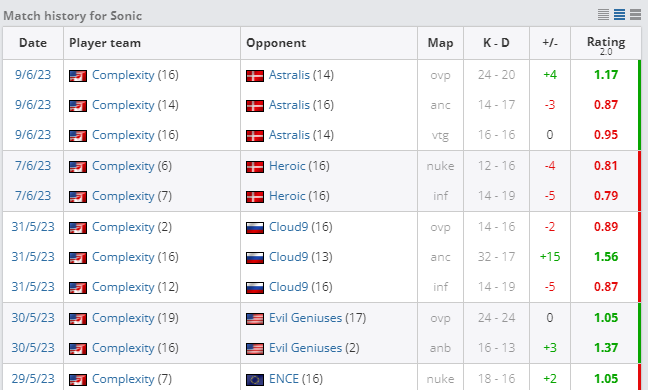This screenshot has width=648, height=390.
Task: Sort table by Date column header
Action: click(x=33, y=43)
